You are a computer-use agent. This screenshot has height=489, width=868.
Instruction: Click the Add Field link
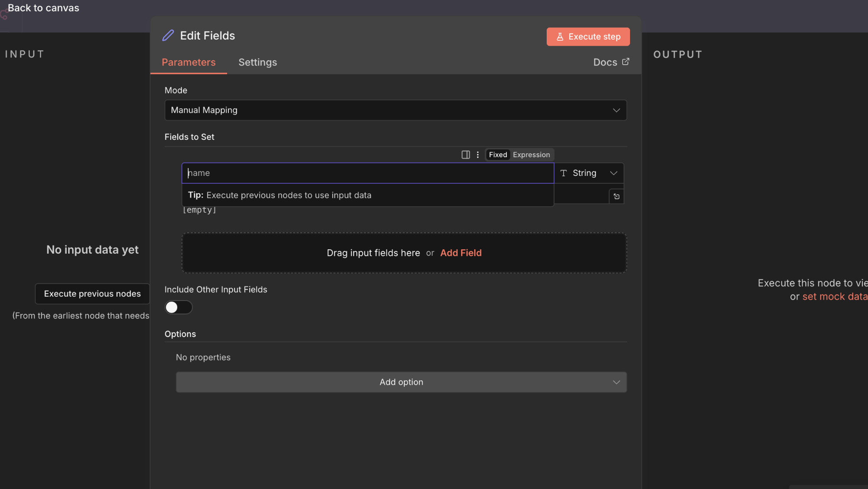(461, 253)
